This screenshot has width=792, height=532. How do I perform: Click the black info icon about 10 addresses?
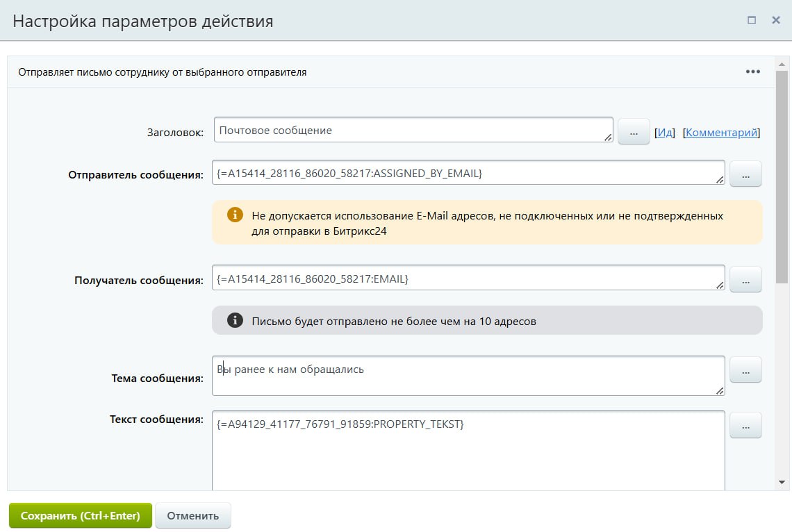tap(236, 320)
